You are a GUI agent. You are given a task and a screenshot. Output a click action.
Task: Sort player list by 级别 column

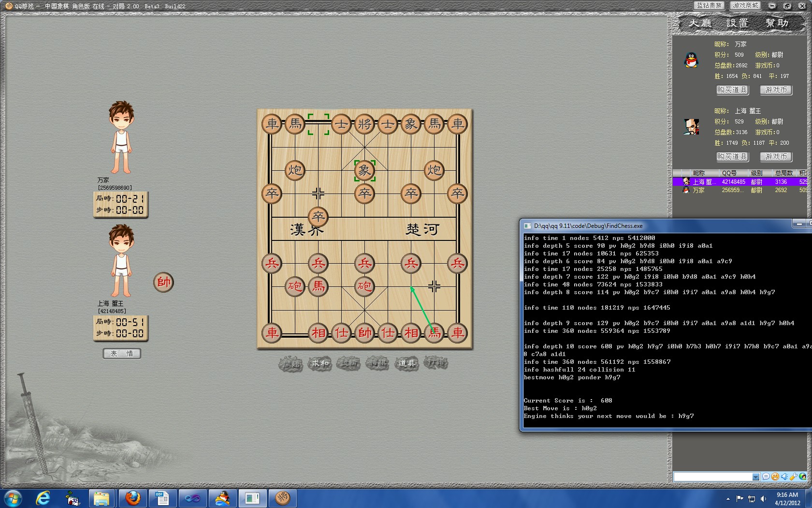[x=757, y=173]
